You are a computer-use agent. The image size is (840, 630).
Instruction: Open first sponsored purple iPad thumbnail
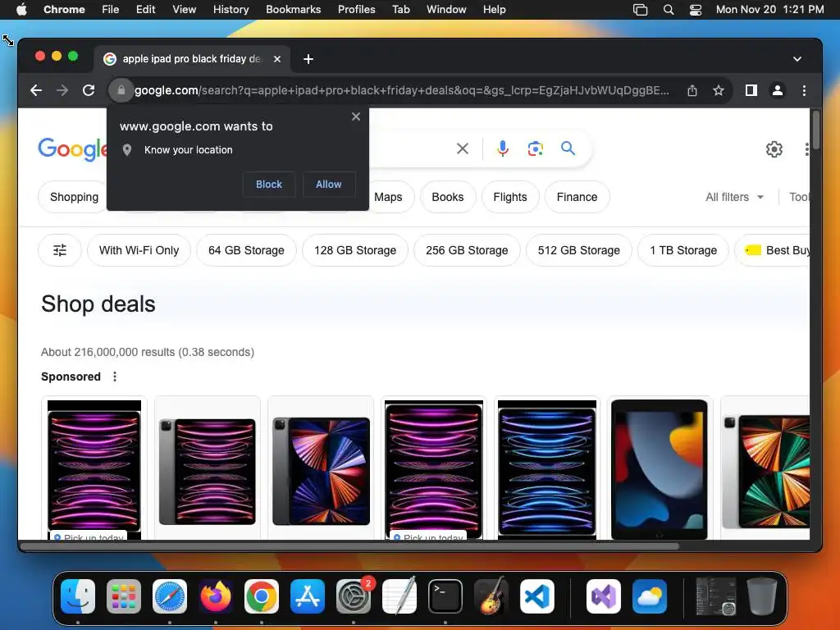[94, 470]
